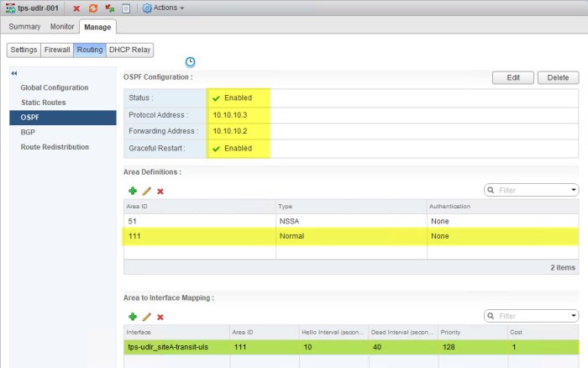Click search icon in Interface Mapping filter
This screenshot has width=588, height=368.
coord(491,316)
